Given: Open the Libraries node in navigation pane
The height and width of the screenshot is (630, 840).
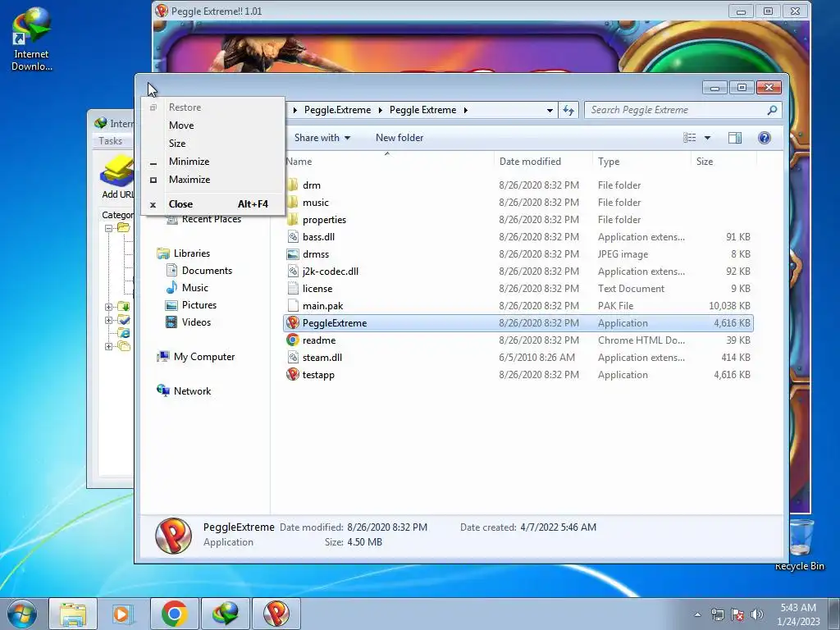Looking at the screenshot, I should (x=191, y=253).
